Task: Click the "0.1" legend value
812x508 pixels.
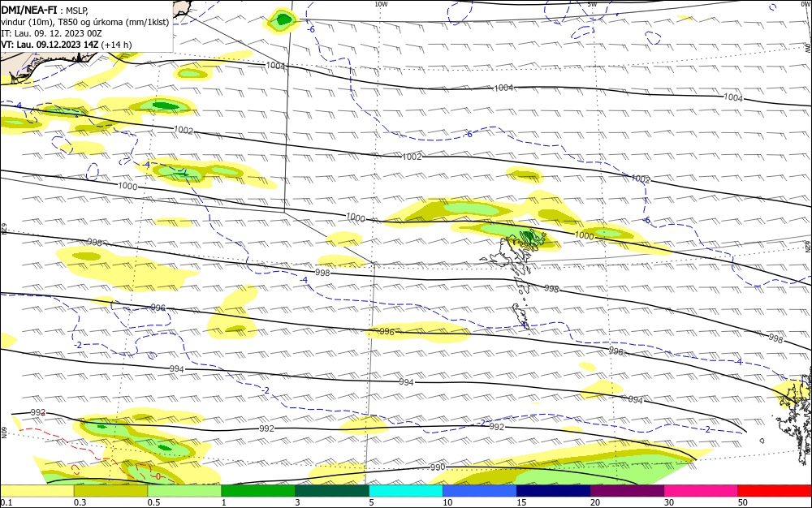Action: tap(6, 502)
